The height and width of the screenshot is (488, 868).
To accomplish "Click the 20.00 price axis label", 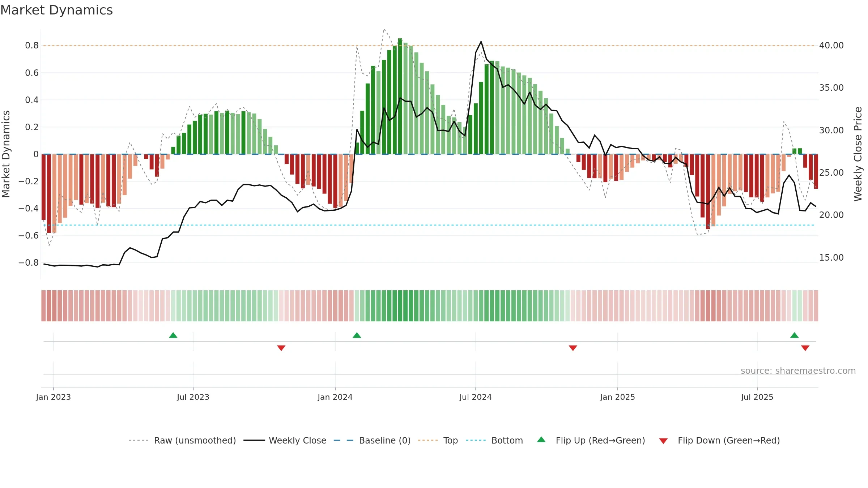I will [831, 215].
